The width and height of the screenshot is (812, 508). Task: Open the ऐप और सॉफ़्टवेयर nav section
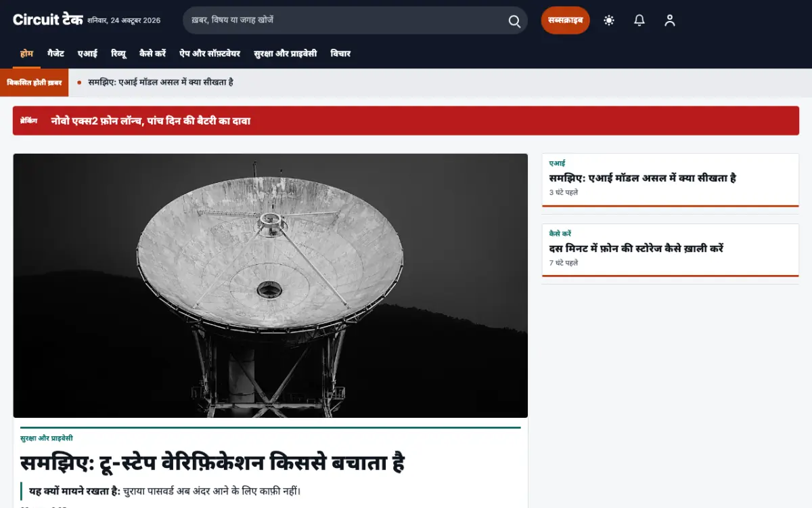[x=210, y=54]
